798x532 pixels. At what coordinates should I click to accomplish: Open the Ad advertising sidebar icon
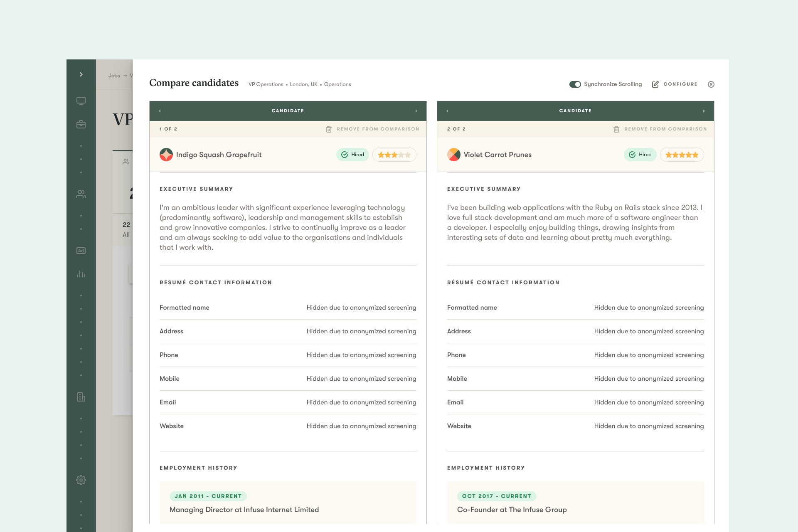[81, 251]
